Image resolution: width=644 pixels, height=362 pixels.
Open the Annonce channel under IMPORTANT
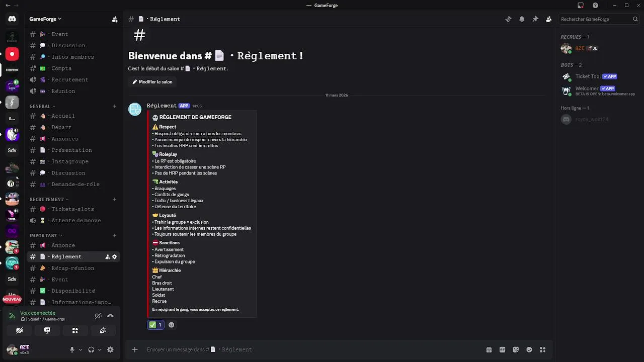tap(73, 245)
